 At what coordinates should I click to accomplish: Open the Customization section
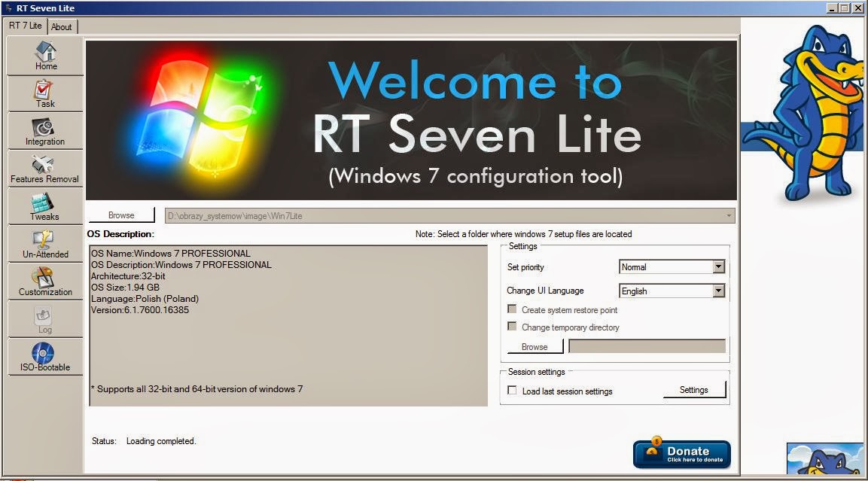pyautogui.click(x=45, y=282)
